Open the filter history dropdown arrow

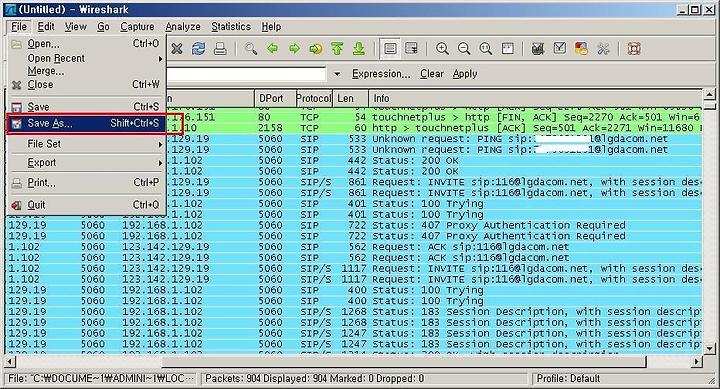click(x=337, y=74)
